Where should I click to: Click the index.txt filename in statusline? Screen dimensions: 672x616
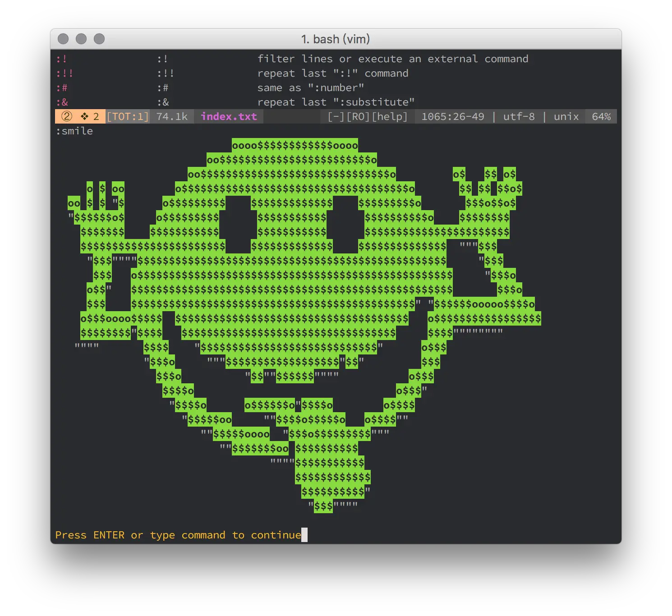(x=229, y=116)
